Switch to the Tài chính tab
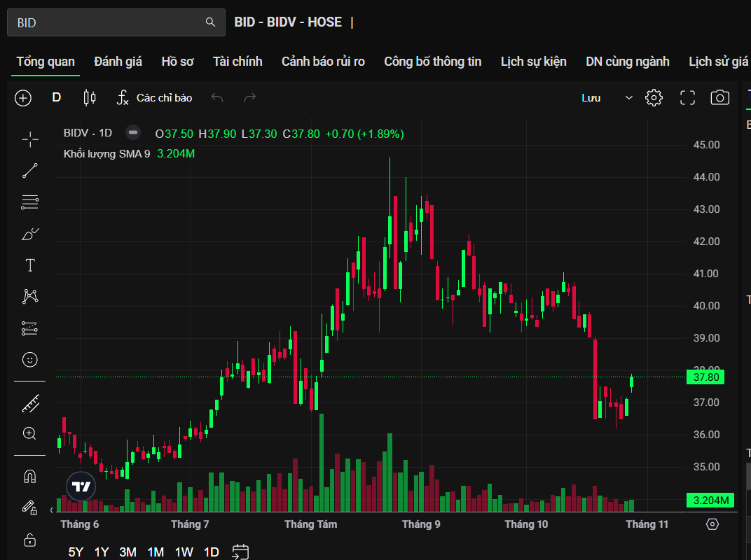 click(237, 62)
